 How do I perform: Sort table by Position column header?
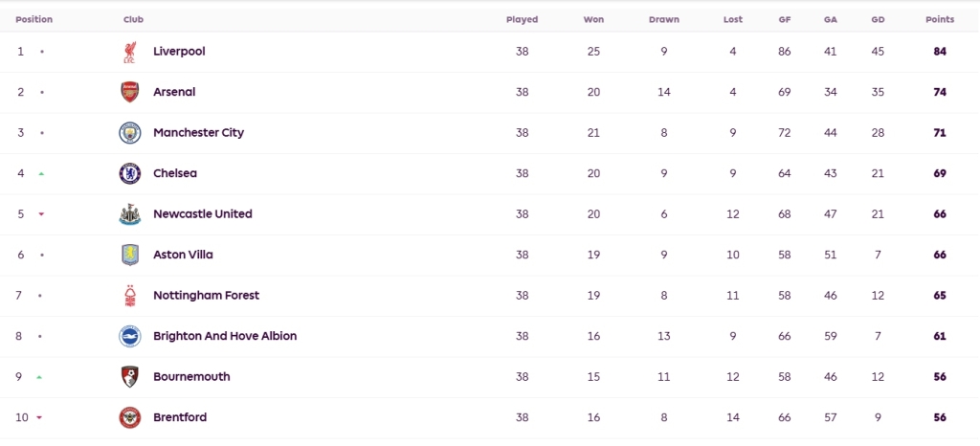pos(34,19)
